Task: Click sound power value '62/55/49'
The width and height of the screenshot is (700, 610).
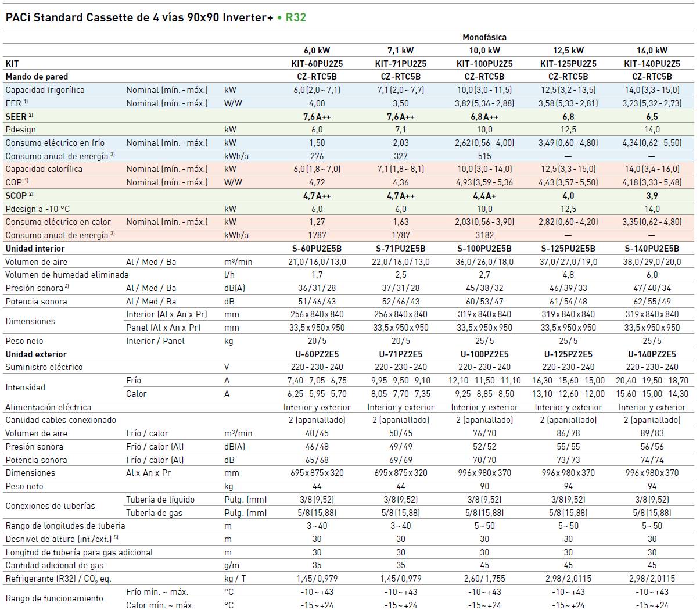Action: (652, 302)
